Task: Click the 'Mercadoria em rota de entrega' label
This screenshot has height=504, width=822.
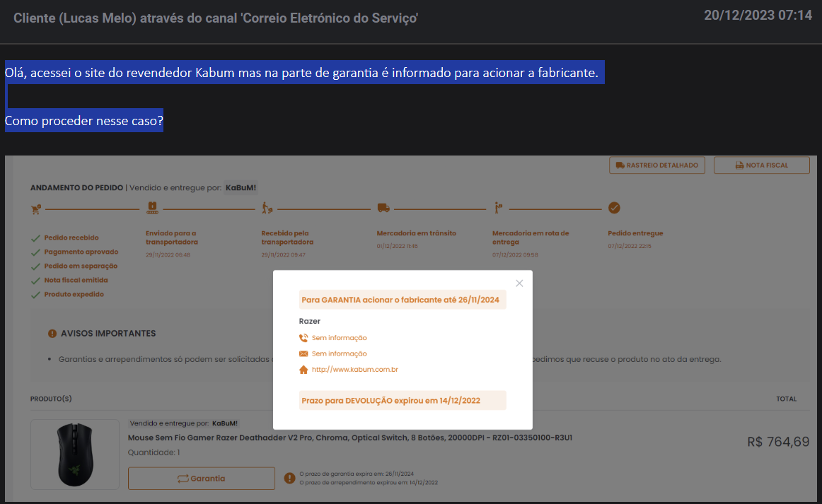Action: click(x=531, y=238)
